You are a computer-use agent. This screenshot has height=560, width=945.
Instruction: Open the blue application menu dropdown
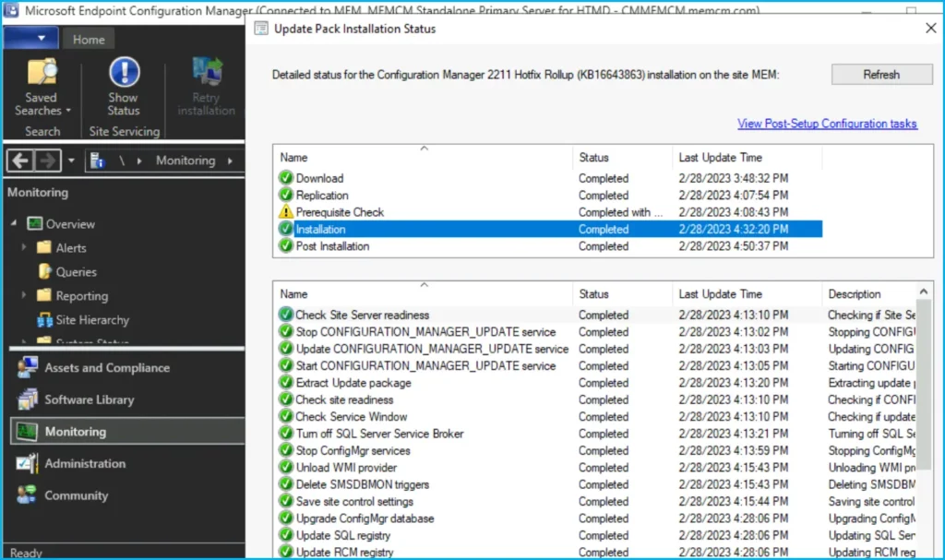pos(31,38)
